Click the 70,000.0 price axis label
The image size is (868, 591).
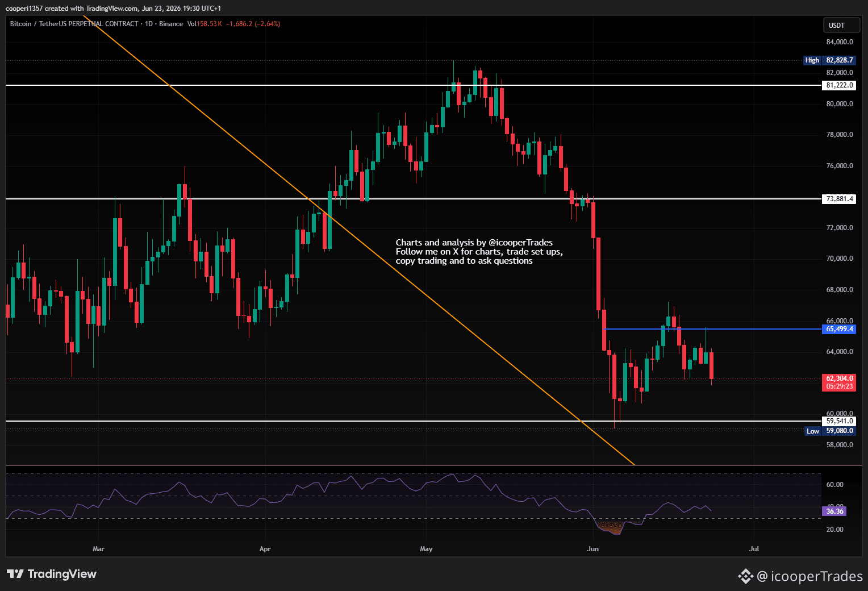[840, 259]
